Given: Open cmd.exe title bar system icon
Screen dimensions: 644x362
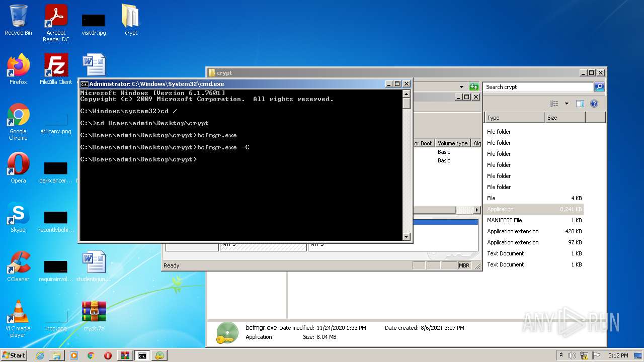Looking at the screenshot, I should [85, 84].
